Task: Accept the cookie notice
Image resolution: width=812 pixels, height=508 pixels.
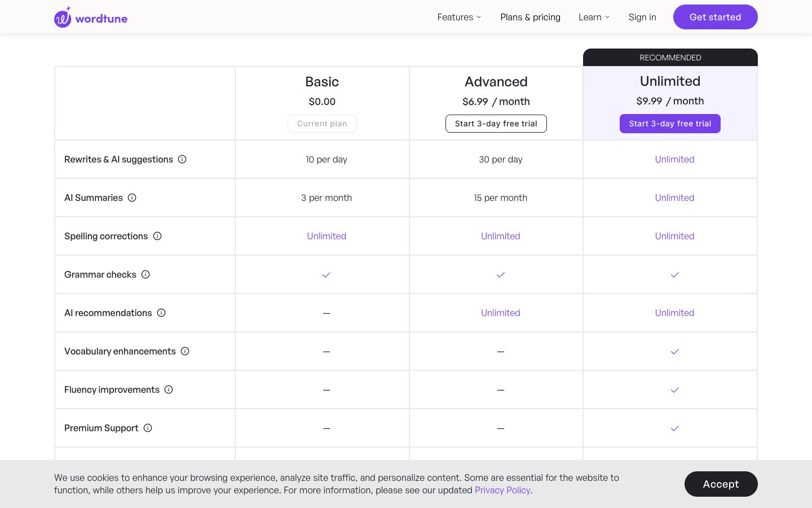Action: click(721, 484)
